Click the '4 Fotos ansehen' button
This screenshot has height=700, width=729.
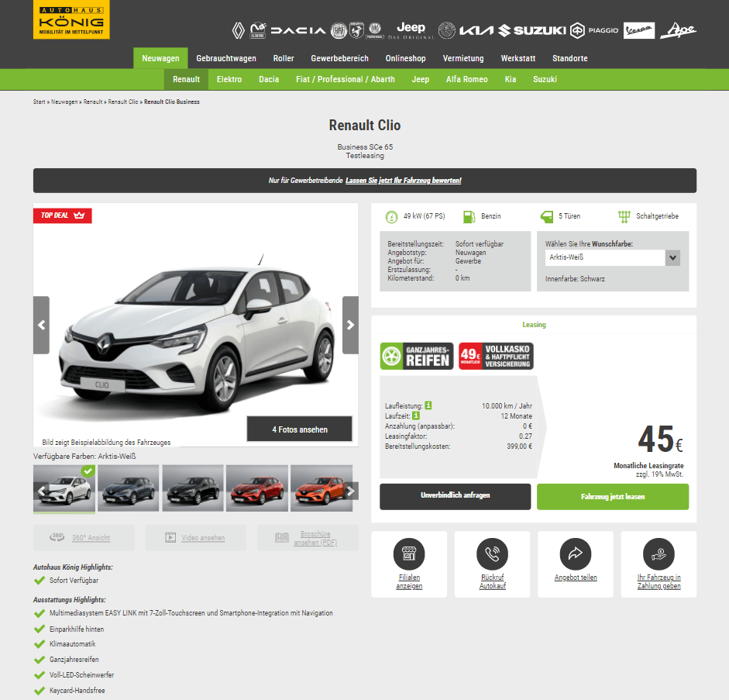[x=299, y=429]
